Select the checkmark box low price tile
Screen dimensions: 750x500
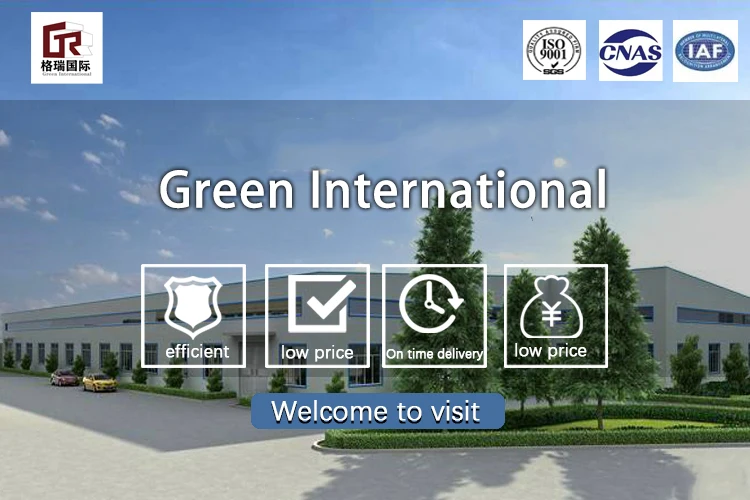pos(317,316)
